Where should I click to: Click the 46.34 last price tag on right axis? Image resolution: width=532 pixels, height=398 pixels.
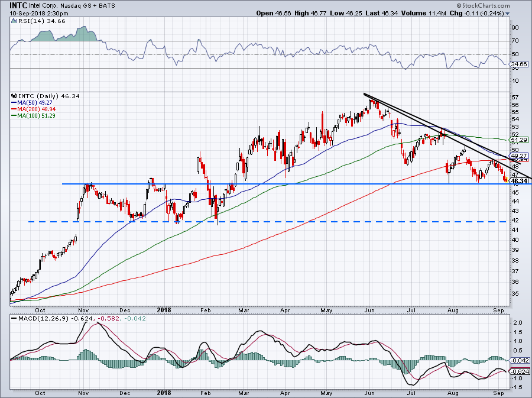click(x=520, y=181)
